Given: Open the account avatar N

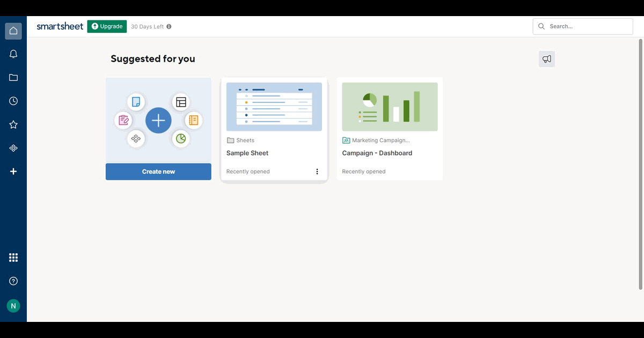Looking at the screenshot, I should [x=13, y=306].
